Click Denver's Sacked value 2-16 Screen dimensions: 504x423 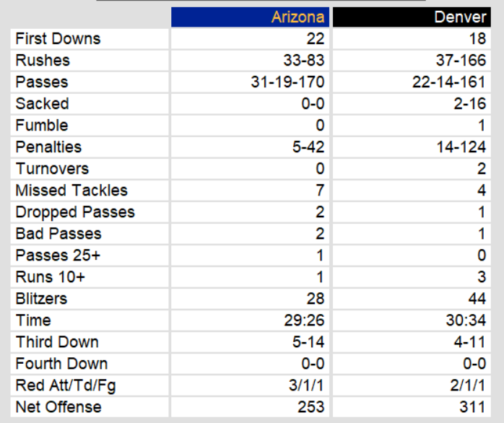tap(471, 103)
